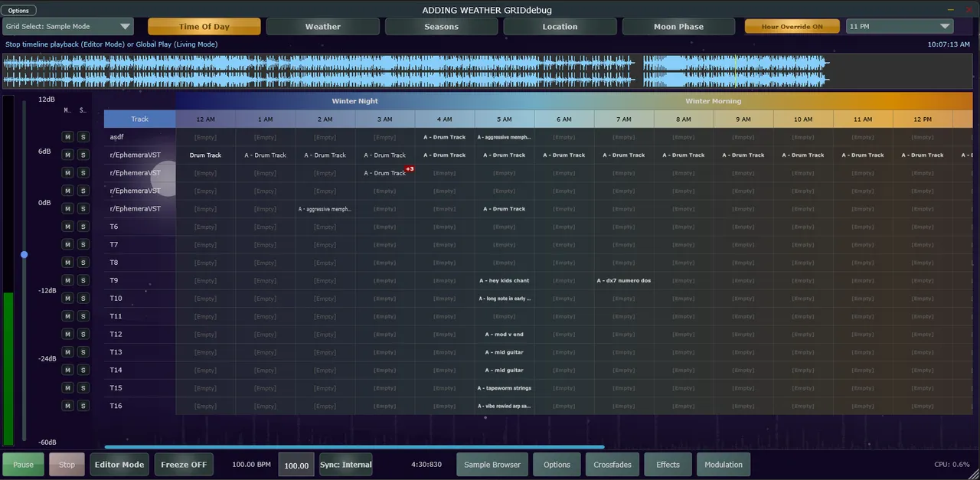Toggle Freeze OFF button
The width and height of the screenshot is (980, 480).
[184, 465]
